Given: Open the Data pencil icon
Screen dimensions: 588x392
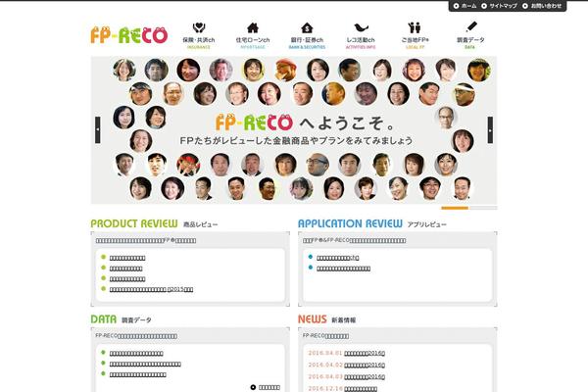Looking at the screenshot, I should coord(471,27).
